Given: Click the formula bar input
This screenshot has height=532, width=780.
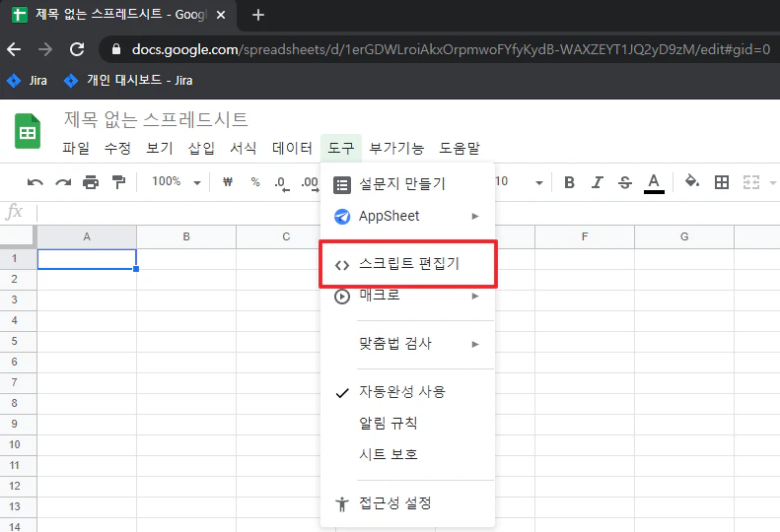Looking at the screenshot, I should tap(408, 213).
